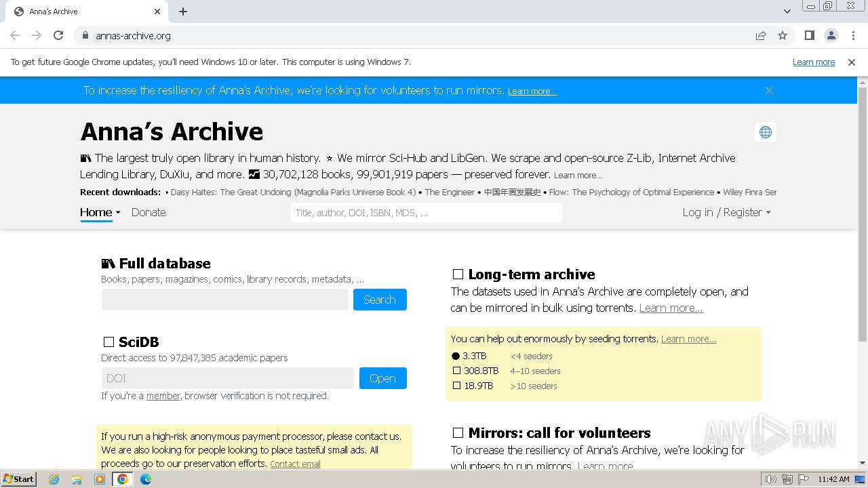This screenshot has height=488, width=868.
Task: Click the Action Center flag icon
Action: (804, 479)
